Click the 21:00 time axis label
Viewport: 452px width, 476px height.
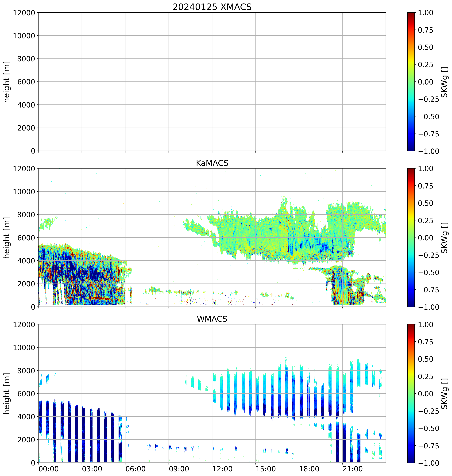pos(353,469)
